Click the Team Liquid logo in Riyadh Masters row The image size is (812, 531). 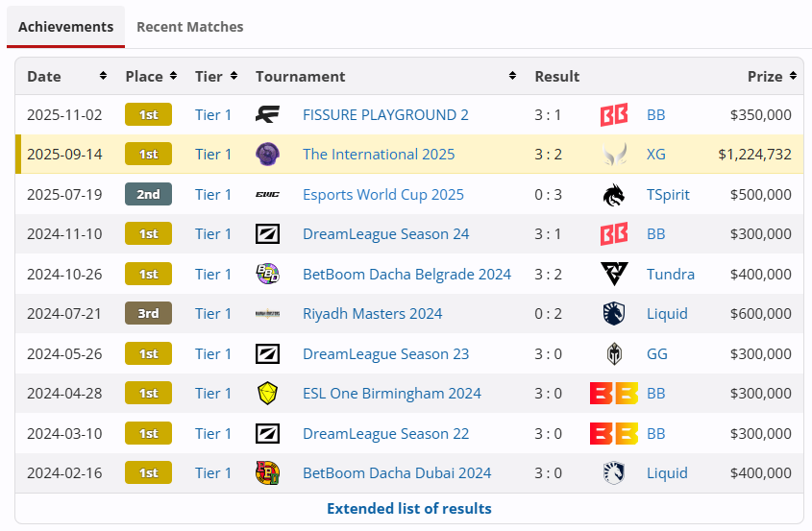[x=614, y=314]
